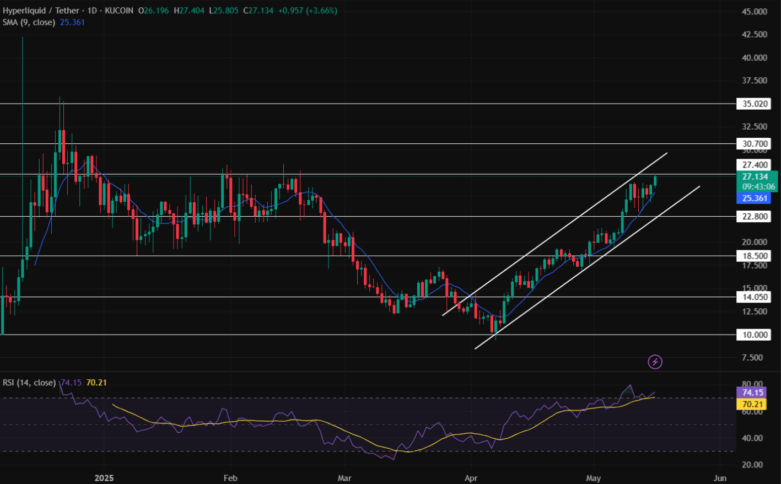Click the 14.050 horizontal line price label
The image size is (781, 484).
(754, 297)
